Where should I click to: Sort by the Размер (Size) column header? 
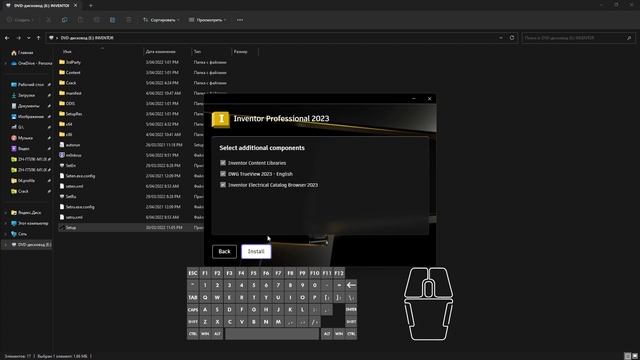coord(241,52)
